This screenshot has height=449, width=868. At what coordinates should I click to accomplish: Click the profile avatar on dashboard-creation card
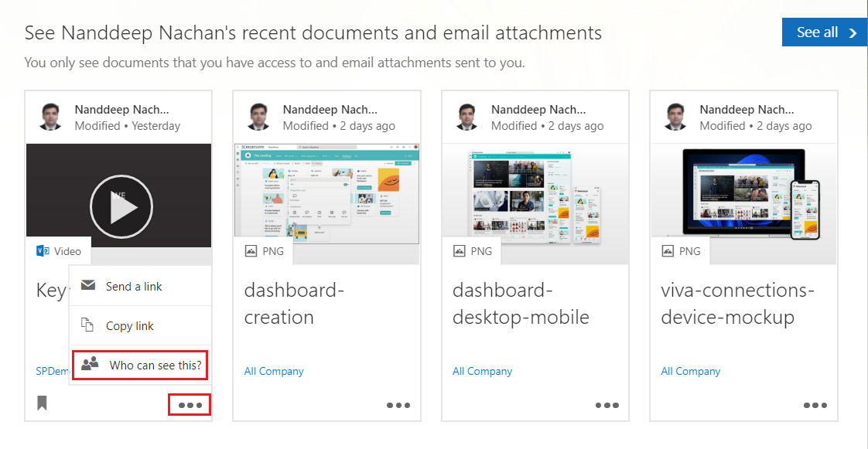260,117
